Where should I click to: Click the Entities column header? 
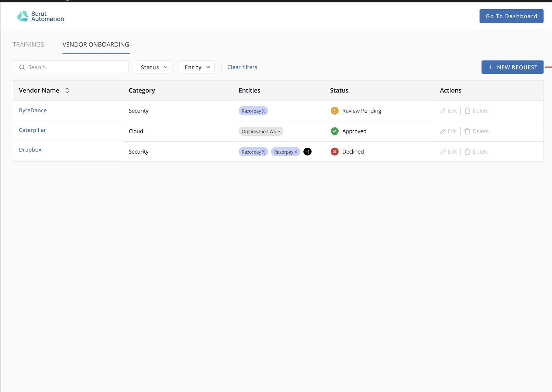(249, 90)
